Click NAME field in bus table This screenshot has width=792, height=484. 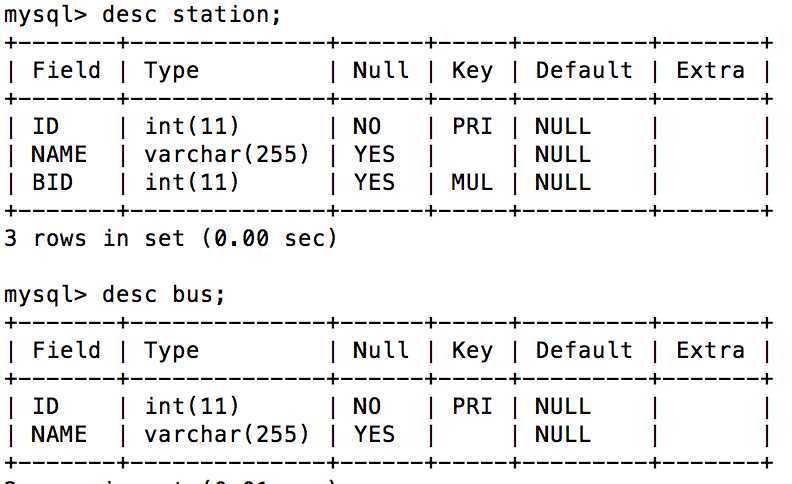tap(59, 435)
